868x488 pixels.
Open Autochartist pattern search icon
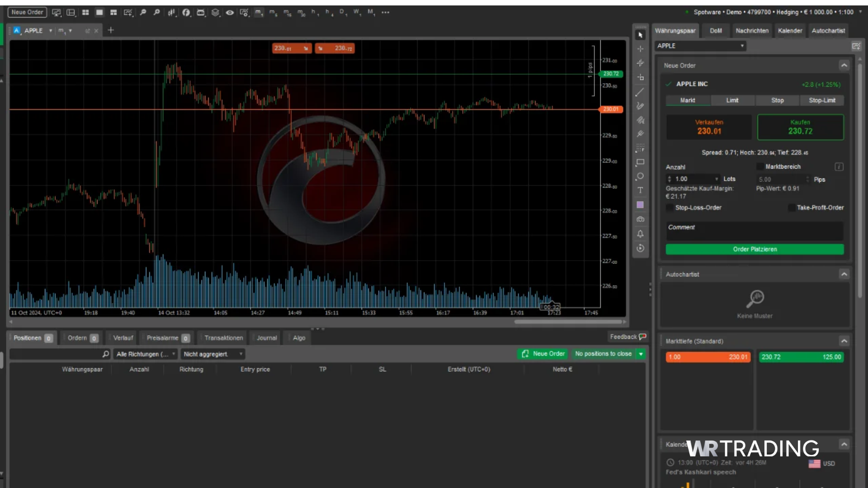(755, 298)
